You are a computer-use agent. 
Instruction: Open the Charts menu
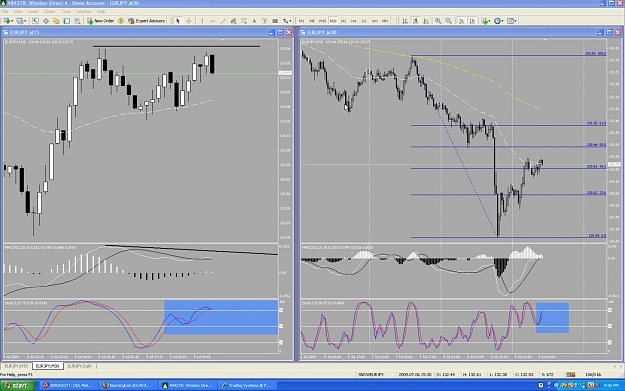click(49, 12)
